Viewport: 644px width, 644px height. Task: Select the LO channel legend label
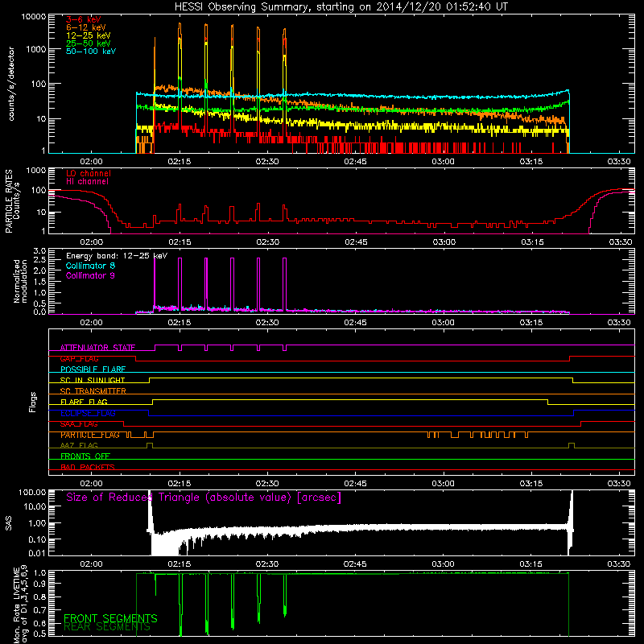pyautogui.click(x=89, y=173)
